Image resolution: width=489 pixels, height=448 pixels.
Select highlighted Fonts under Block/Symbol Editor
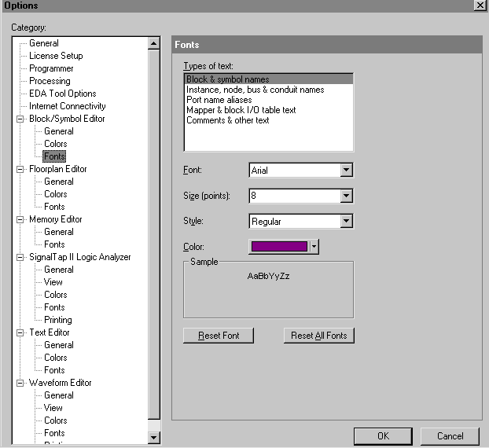click(54, 156)
